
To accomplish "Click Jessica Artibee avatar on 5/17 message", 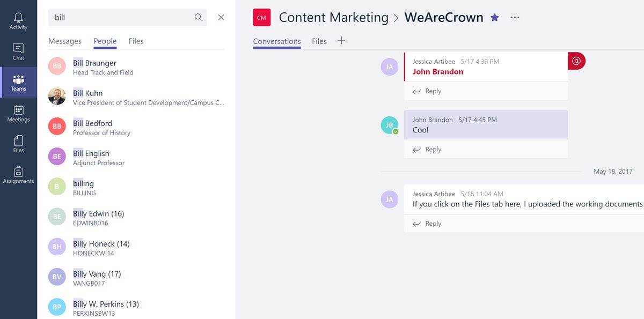I will click(x=390, y=67).
